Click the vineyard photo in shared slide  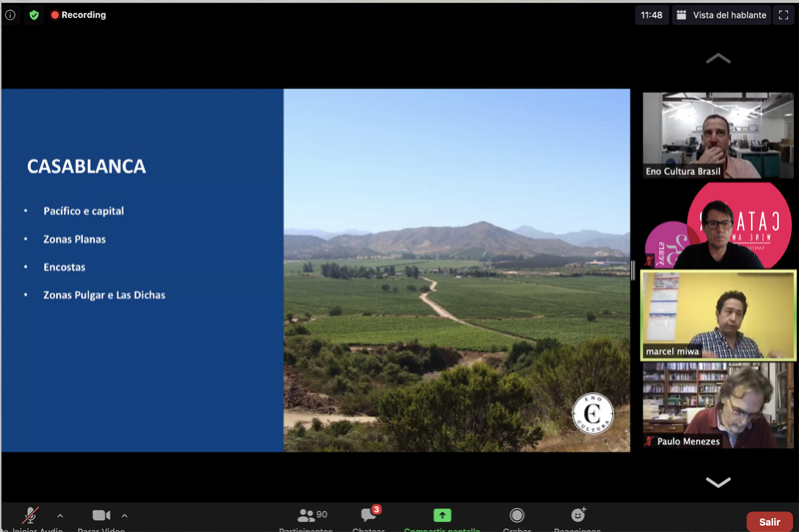tap(456, 270)
